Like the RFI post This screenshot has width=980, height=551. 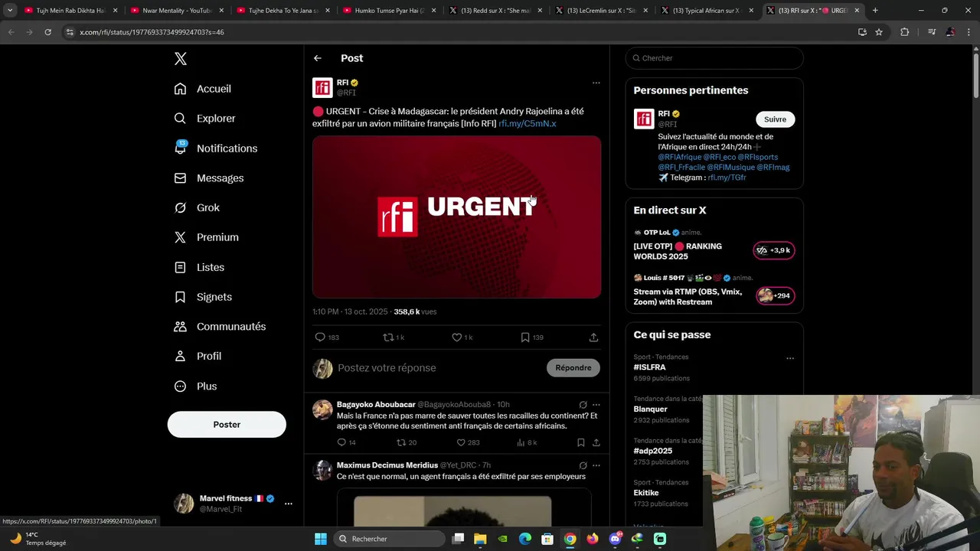[x=462, y=337]
